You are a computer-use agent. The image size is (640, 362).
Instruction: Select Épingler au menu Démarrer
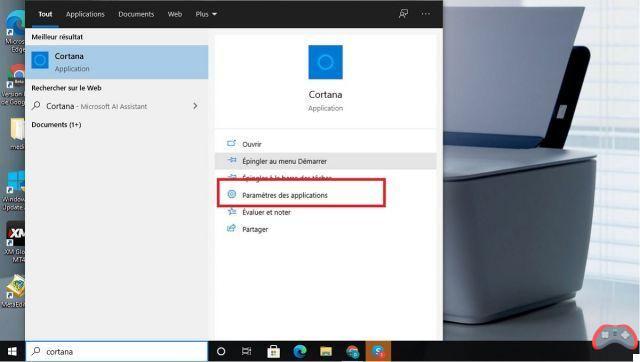point(325,161)
